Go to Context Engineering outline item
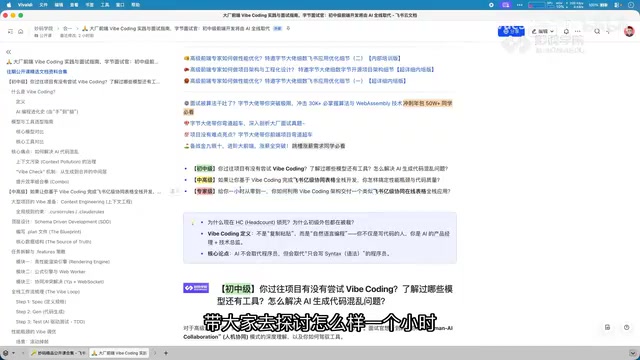The image size is (640, 360). tap(71, 202)
